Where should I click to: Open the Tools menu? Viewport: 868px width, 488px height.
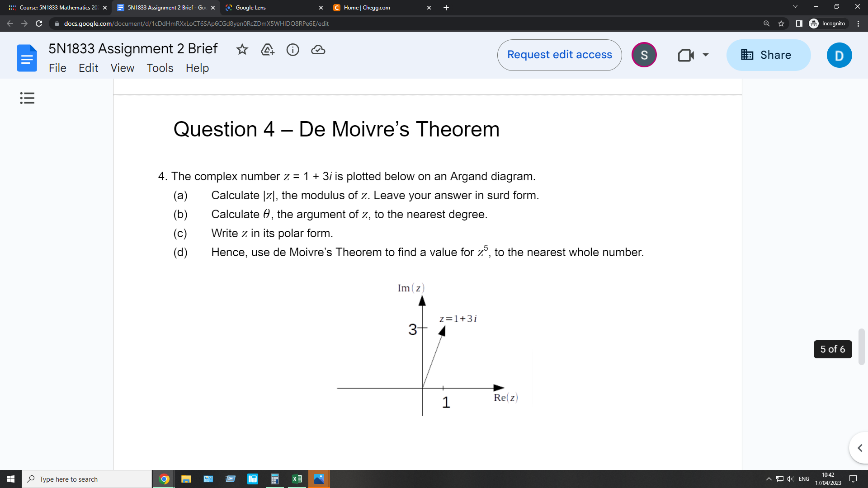[x=160, y=68]
